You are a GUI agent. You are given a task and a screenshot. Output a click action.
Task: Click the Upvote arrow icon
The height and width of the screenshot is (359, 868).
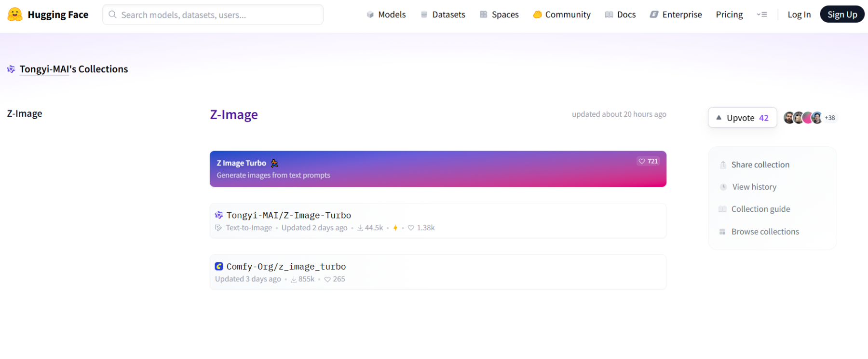pyautogui.click(x=719, y=118)
